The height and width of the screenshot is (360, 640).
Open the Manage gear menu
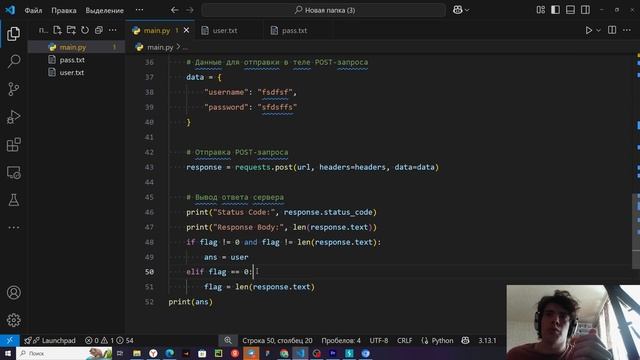(13, 320)
